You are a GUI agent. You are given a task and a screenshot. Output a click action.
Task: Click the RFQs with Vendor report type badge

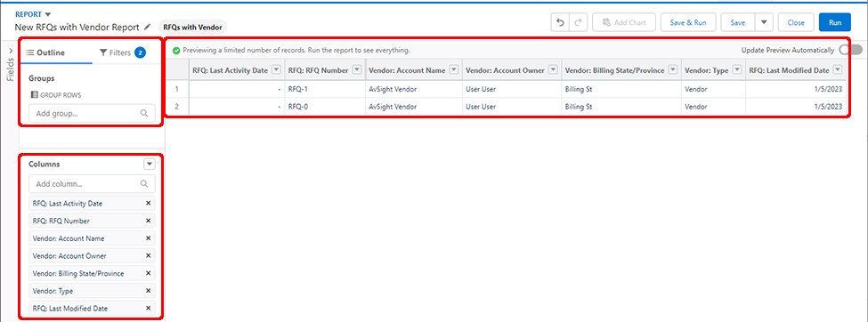[x=192, y=27]
